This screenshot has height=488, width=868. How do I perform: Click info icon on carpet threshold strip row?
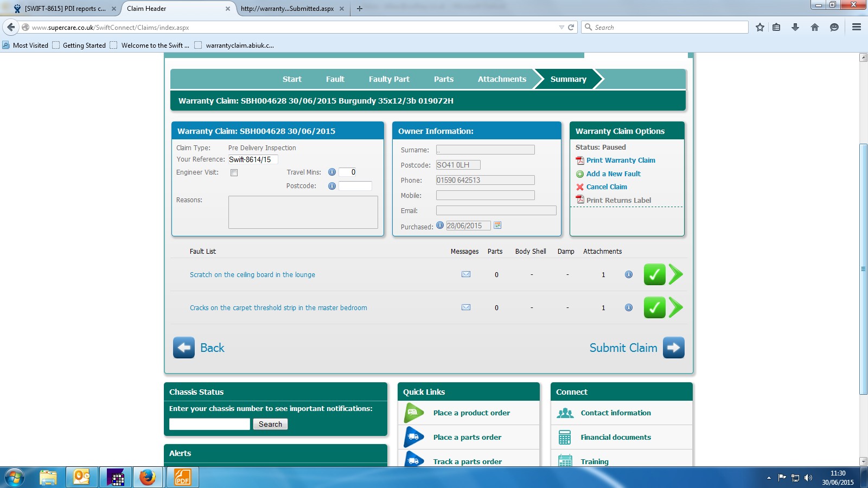tap(629, 307)
